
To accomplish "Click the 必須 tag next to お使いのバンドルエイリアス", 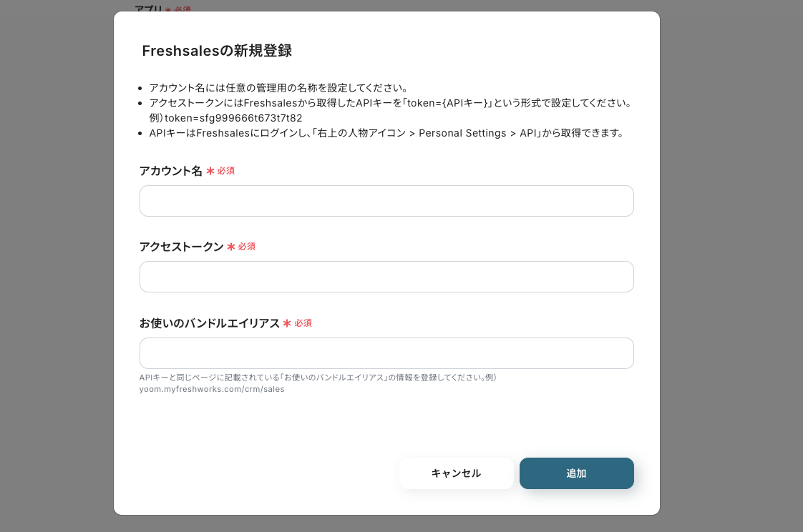I will pos(303,323).
